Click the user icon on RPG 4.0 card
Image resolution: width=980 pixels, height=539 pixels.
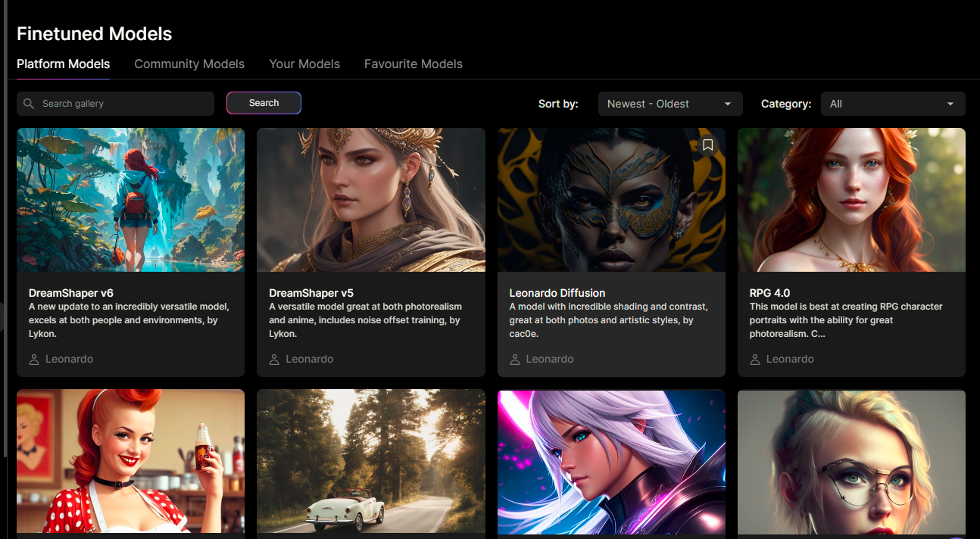point(755,360)
